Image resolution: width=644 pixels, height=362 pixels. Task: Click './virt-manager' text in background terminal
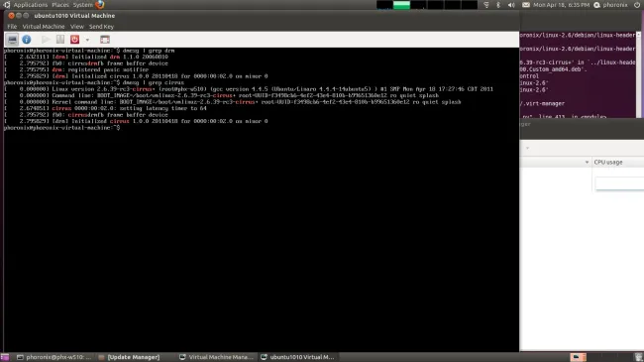pyautogui.click(x=542, y=104)
